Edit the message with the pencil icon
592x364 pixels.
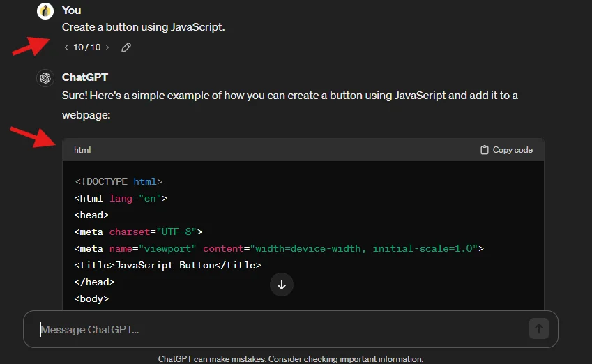[x=126, y=47]
